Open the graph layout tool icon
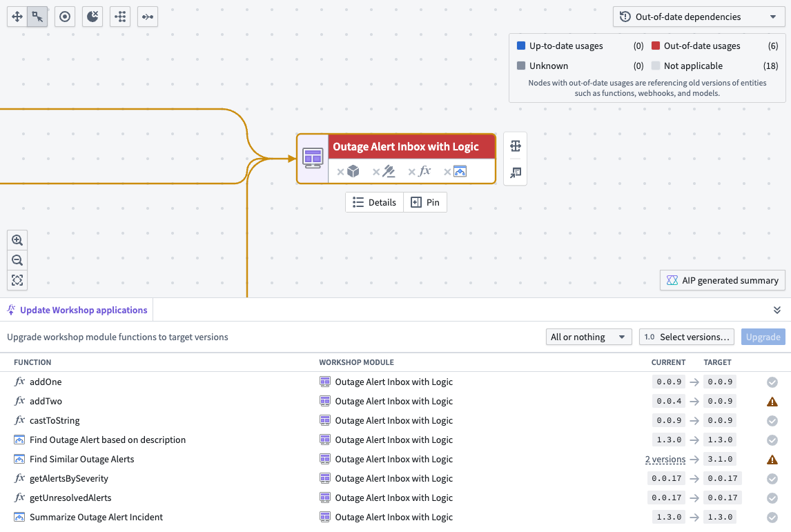 pos(120,17)
